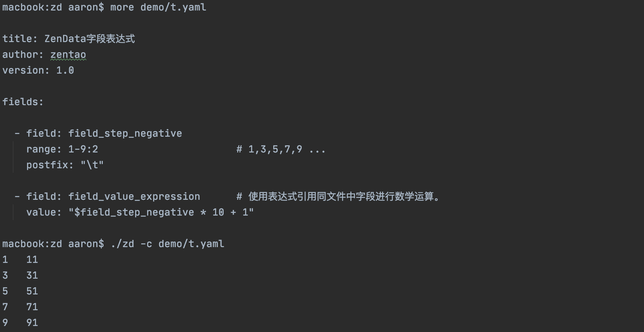Click the field name field_value_expression

click(x=134, y=197)
